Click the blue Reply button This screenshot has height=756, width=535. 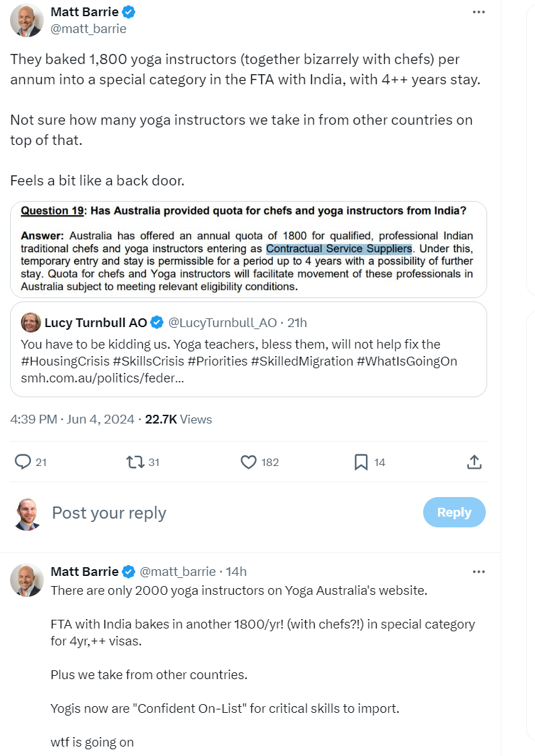(x=453, y=513)
